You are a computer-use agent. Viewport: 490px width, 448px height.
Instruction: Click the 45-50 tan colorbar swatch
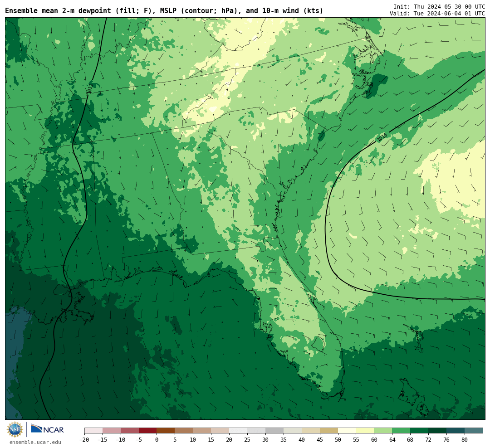tap(329, 431)
